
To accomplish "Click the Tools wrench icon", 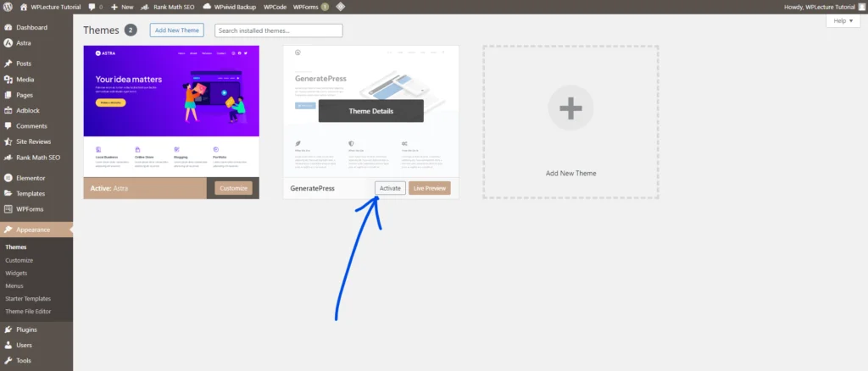I will click(x=8, y=361).
